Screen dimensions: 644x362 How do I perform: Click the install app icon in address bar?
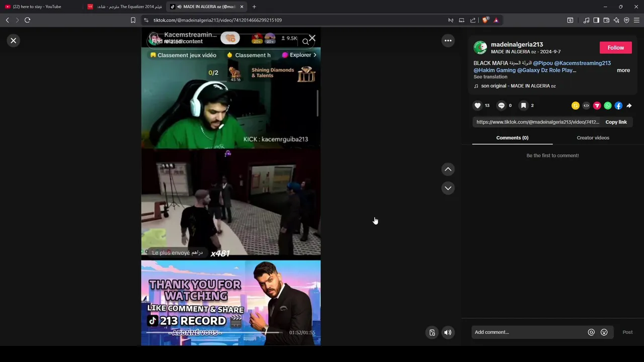461,20
